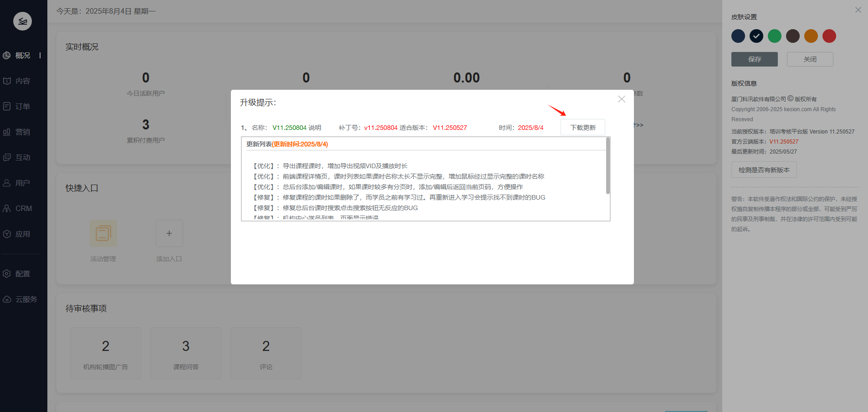Select the red skin color swatch
Viewport: 868px width, 412px height.
pyautogui.click(x=829, y=36)
